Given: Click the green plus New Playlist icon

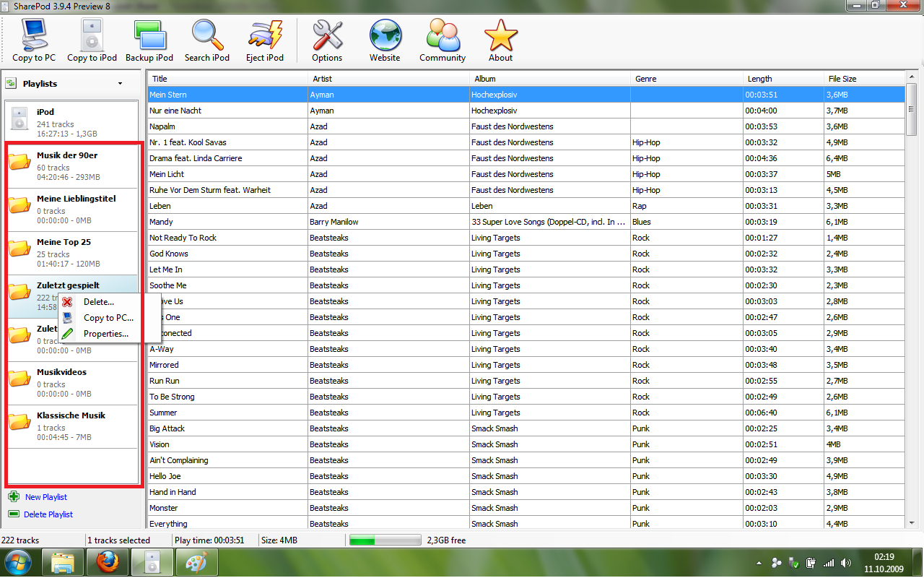Looking at the screenshot, I should tap(14, 496).
